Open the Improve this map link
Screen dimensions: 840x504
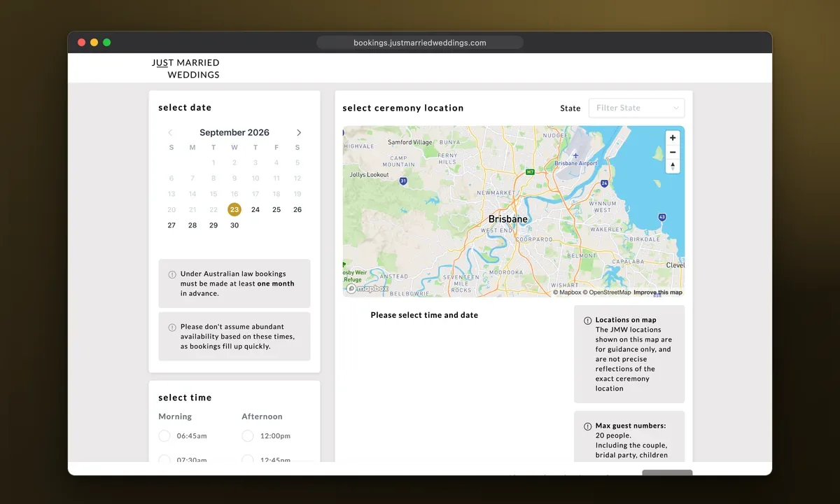click(x=658, y=293)
